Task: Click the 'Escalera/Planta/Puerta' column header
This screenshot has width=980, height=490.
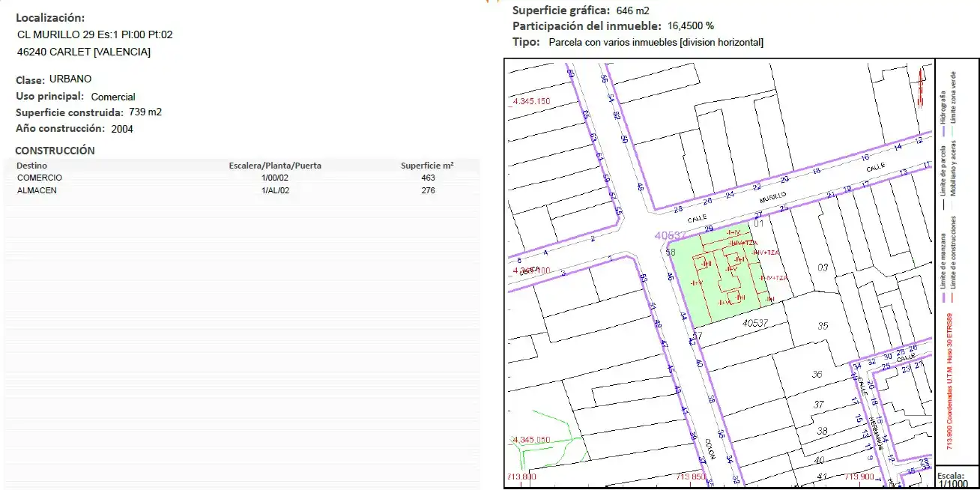Action: (x=275, y=166)
